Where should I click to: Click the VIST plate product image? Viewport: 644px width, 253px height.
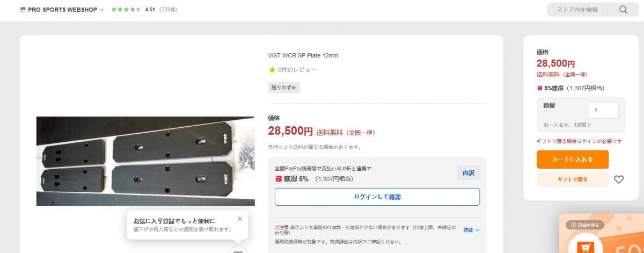(145, 161)
